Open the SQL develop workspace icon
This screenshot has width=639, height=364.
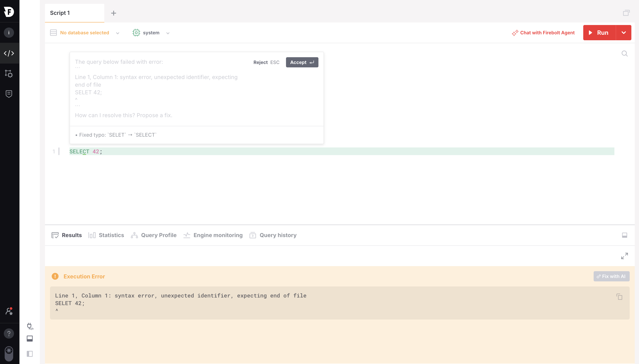(x=9, y=53)
